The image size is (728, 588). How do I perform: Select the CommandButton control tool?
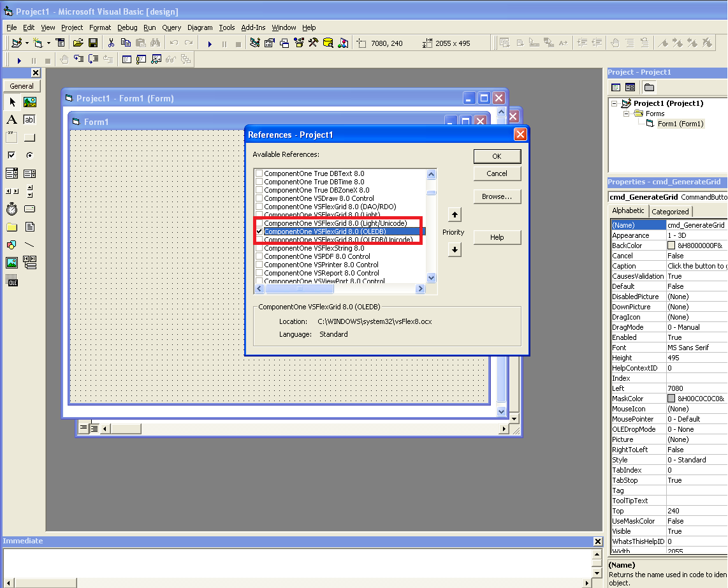[30, 138]
